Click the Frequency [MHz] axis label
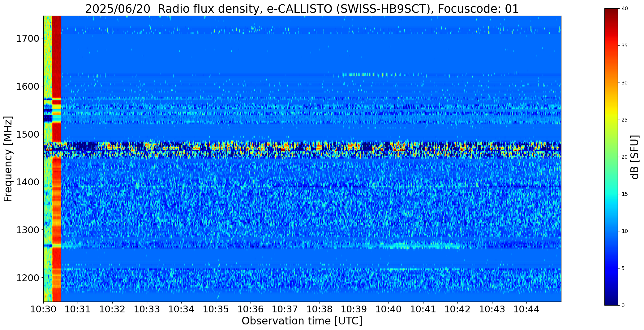The width and height of the screenshot is (644, 330). (x=8, y=159)
